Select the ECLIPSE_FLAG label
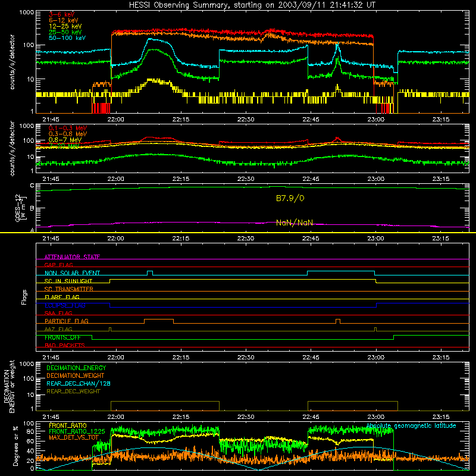This screenshot has width=476, height=476. (65, 305)
